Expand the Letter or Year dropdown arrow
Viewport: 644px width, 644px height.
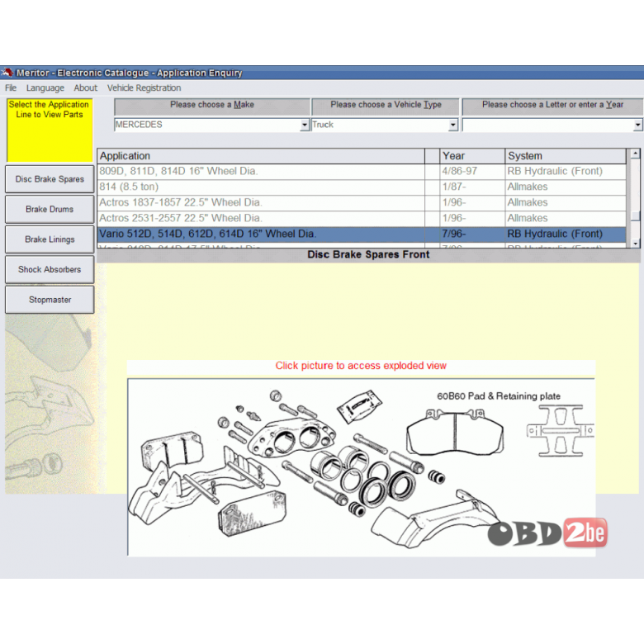pyautogui.click(x=637, y=125)
